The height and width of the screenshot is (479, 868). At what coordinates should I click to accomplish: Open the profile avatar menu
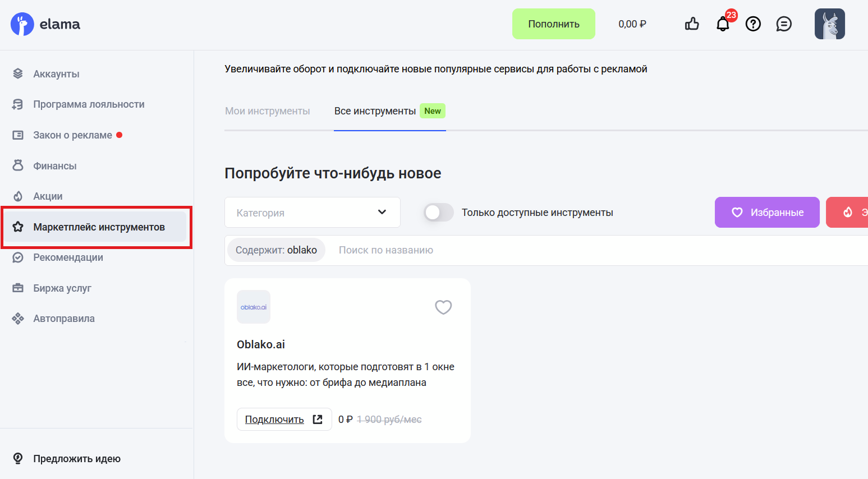point(829,24)
